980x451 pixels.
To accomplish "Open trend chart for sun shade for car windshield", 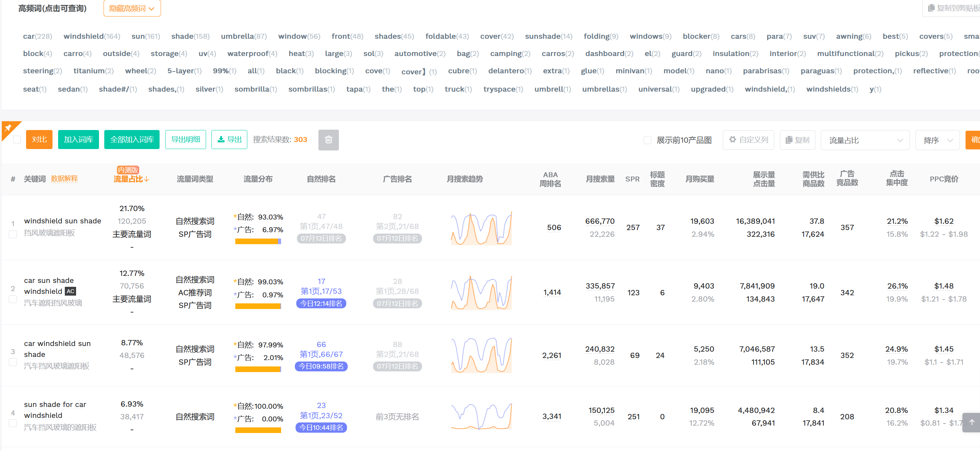I will [x=481, y=416].
